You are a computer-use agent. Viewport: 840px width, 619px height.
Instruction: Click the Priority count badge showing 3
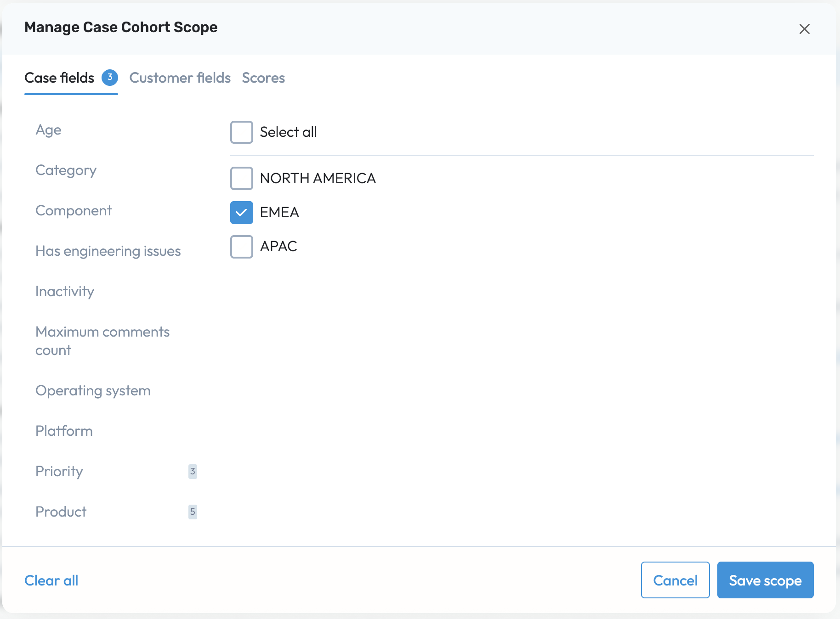point(193,472)
